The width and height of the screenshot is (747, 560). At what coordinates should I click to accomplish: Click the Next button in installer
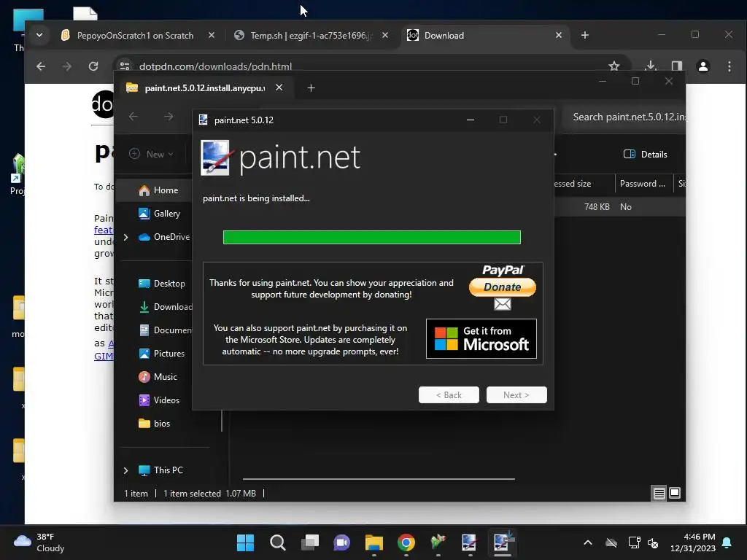(516, 394)
